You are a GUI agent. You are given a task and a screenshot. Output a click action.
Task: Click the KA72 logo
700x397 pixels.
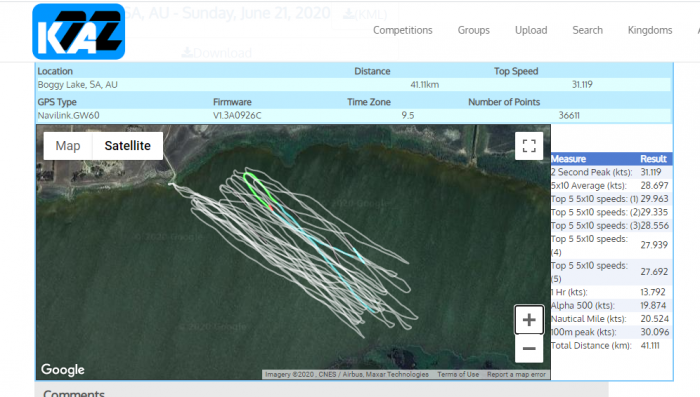click(x=79, y=32)
